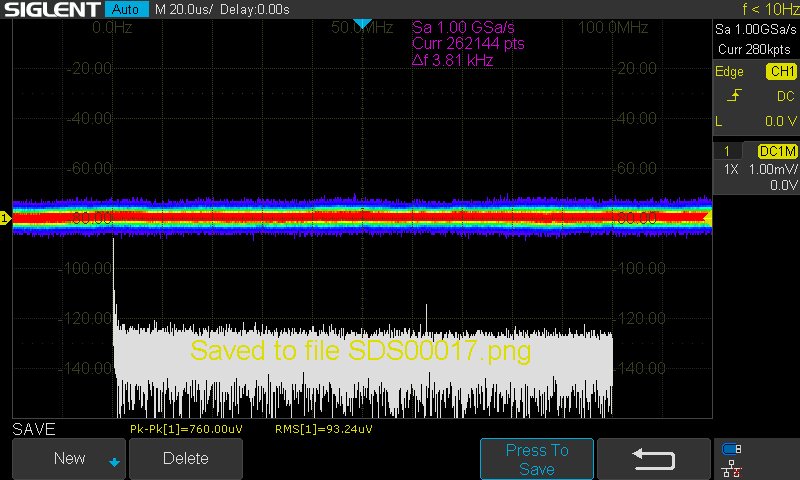800x480 pixels.
Task: Click the yellow channel 1 ground marker
Action: pyautogui.click(x=5, y=218)
